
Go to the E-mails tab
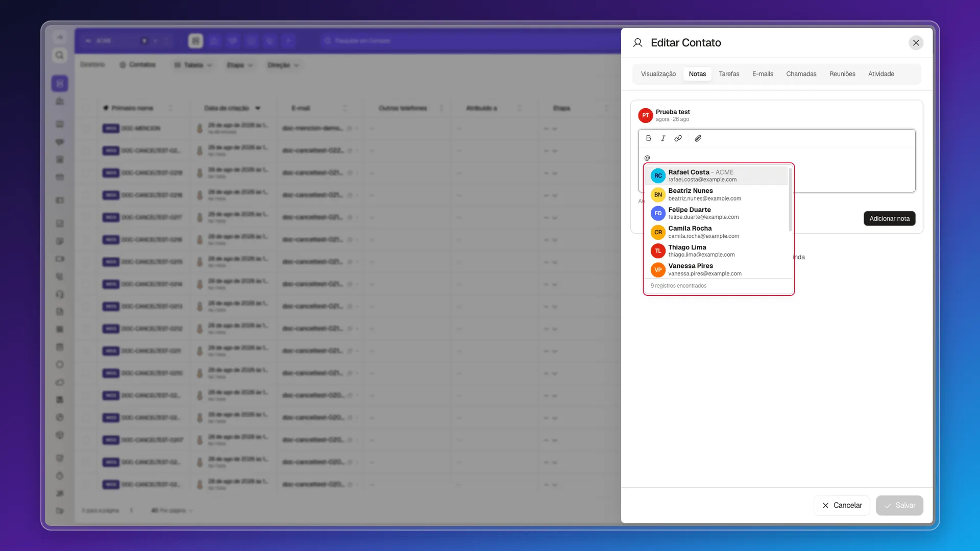click(763, 74)
